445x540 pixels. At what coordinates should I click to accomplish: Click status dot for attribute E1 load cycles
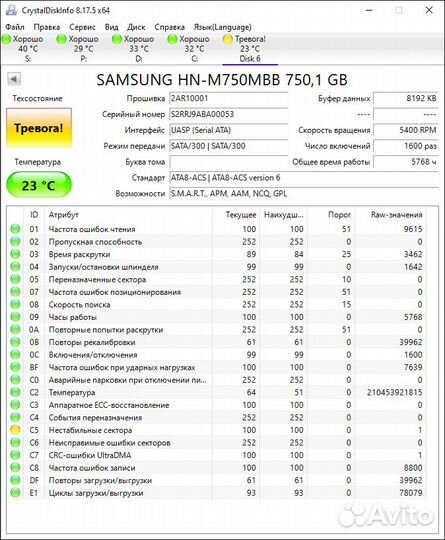[15, 492]
